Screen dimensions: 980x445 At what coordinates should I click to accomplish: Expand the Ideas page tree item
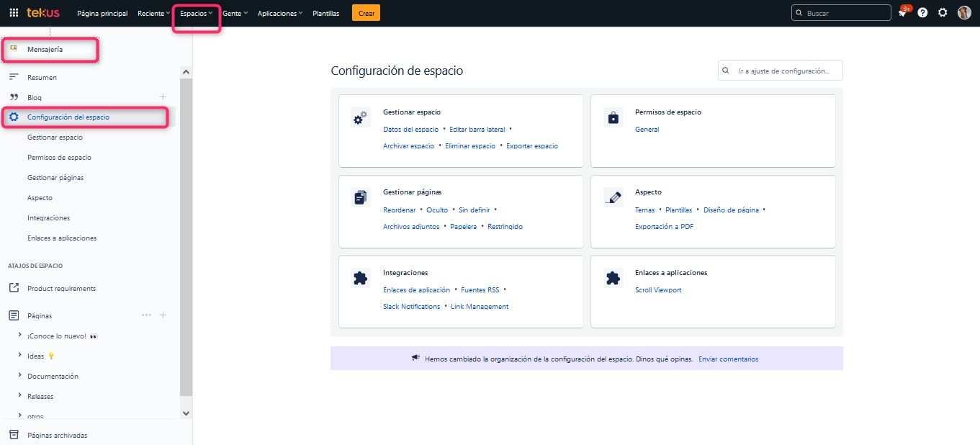(19, 356)
